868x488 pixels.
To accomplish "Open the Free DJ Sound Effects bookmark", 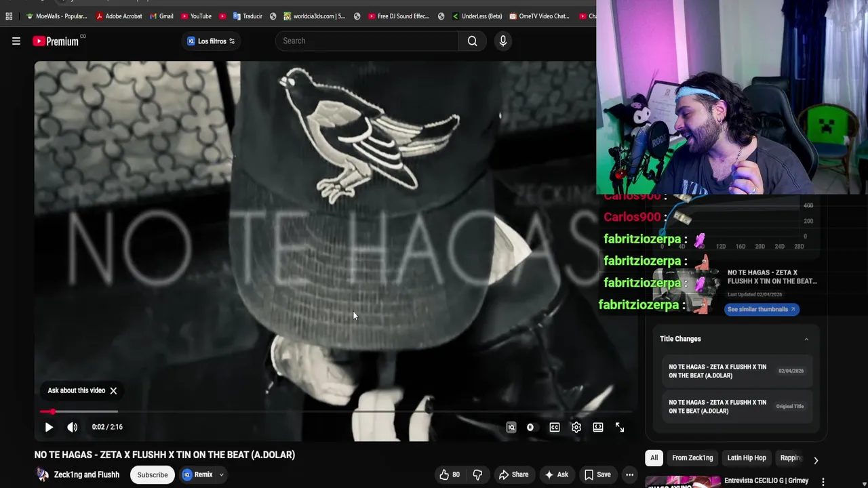I will [398, 16].
